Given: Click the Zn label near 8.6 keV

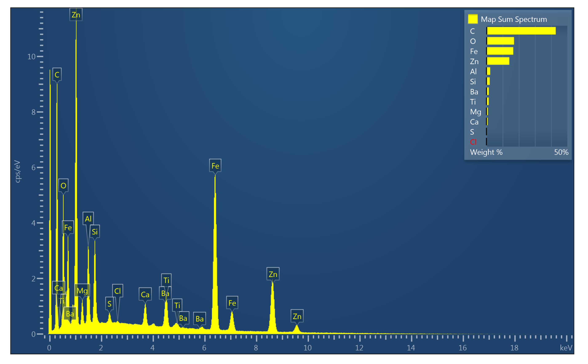Looking at the screenshot, I should (273, 274).
